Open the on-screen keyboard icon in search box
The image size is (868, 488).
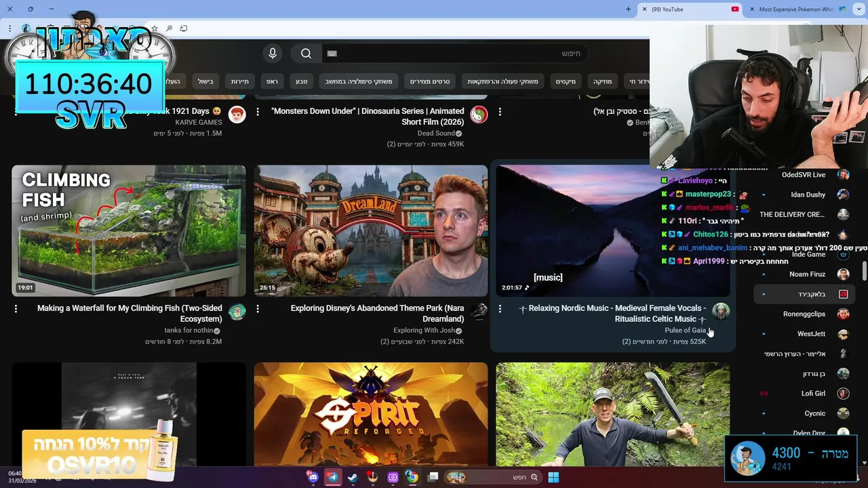tap(332, 54)
